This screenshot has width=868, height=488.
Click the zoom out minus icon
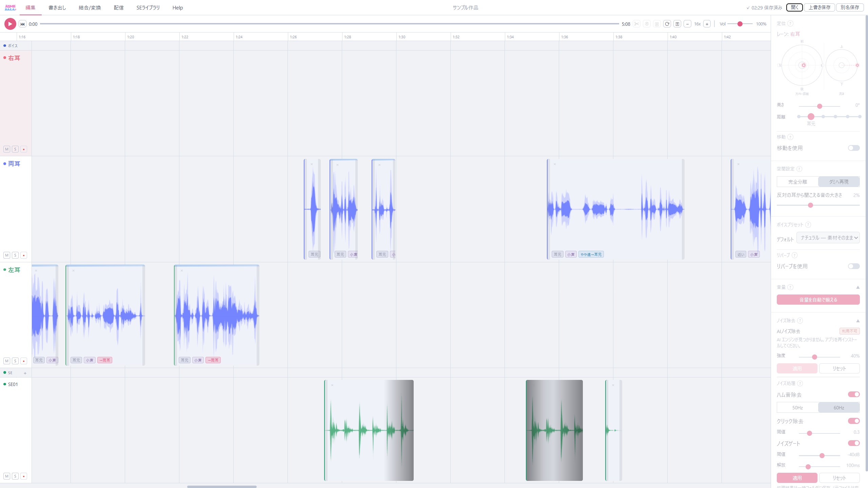(x=687, y=24)
